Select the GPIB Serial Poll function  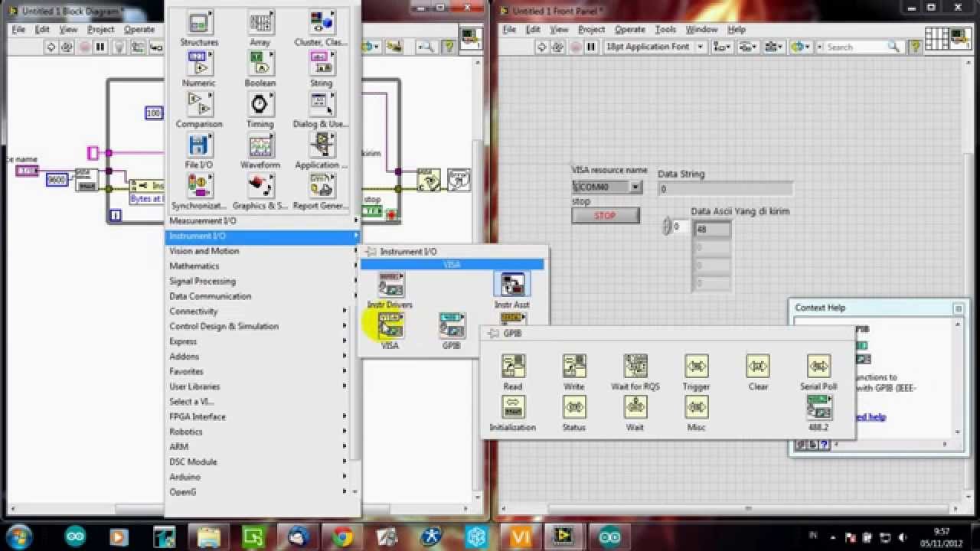coord(819,366)
